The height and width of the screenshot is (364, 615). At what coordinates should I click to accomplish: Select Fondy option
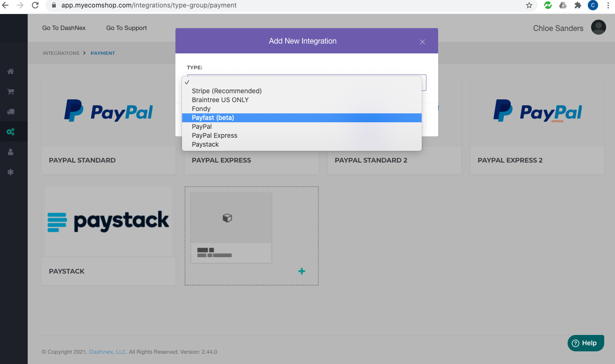click(302, 109)
